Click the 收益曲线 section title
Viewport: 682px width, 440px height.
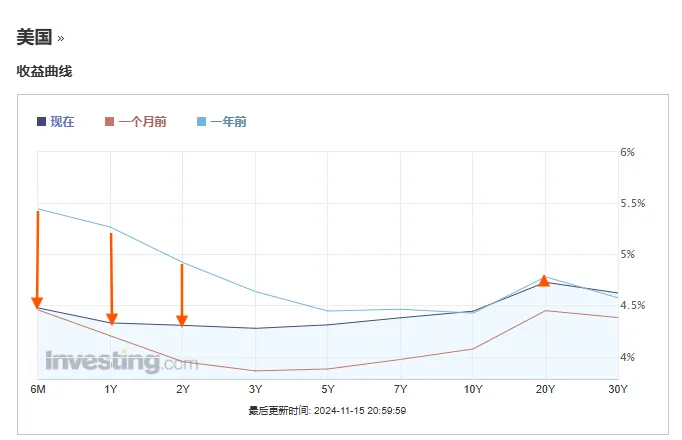coord(44,71)
